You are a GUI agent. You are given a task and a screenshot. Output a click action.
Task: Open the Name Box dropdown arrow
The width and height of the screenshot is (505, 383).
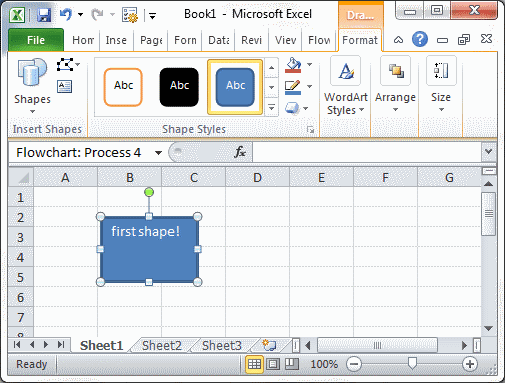158,153
